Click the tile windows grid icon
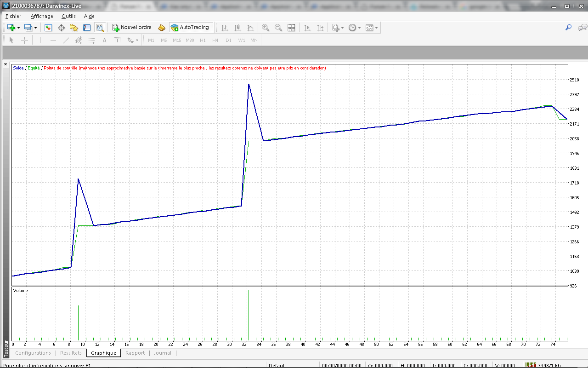The image size is (588, 368). pyautogui.click(x=291, y=28)
